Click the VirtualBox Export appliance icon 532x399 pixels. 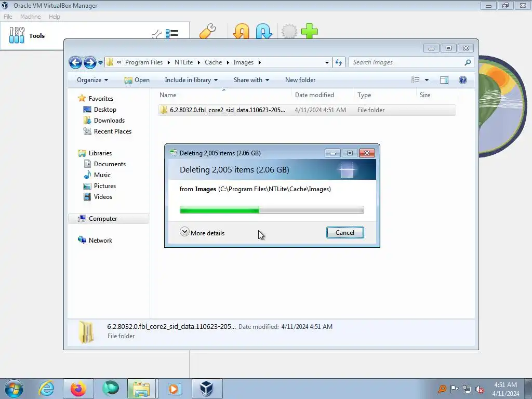[x=264, y=32]
